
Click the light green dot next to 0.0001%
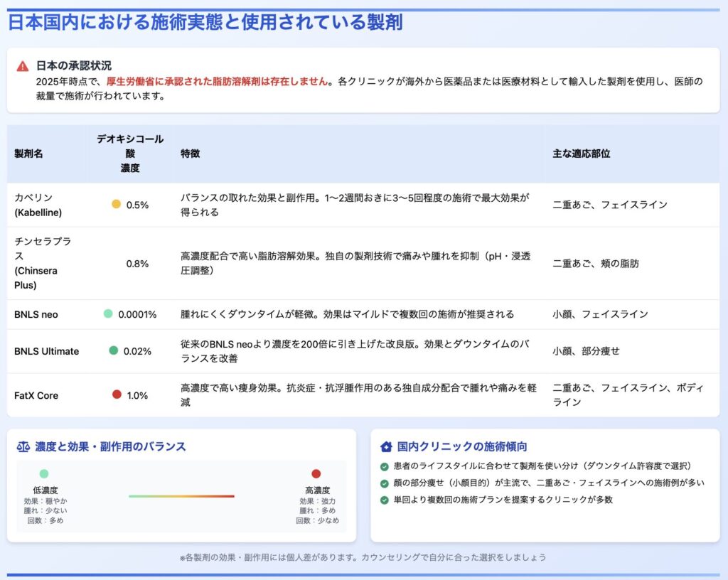(108, 313)
